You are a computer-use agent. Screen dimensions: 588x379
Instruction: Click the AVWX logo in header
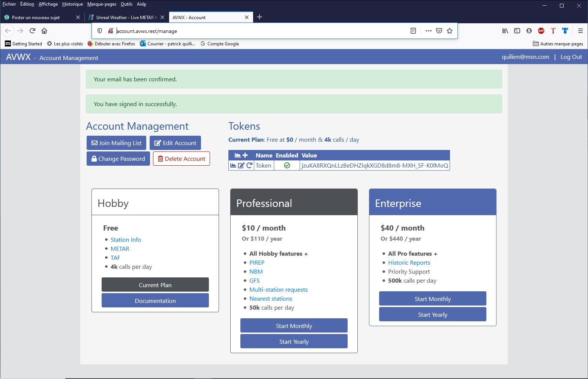18,57
